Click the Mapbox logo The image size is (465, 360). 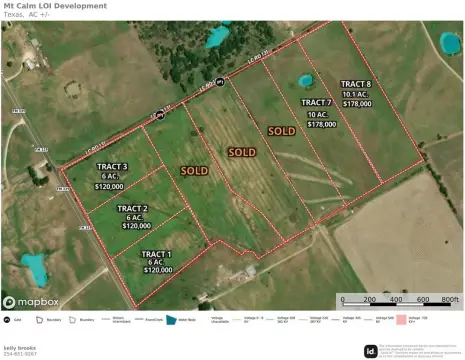point(31,302)
